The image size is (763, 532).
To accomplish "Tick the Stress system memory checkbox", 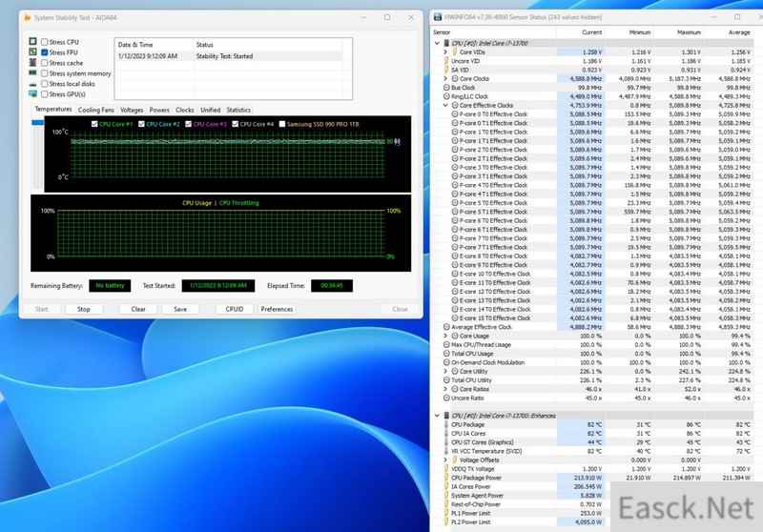I will [x=44, y=73].
